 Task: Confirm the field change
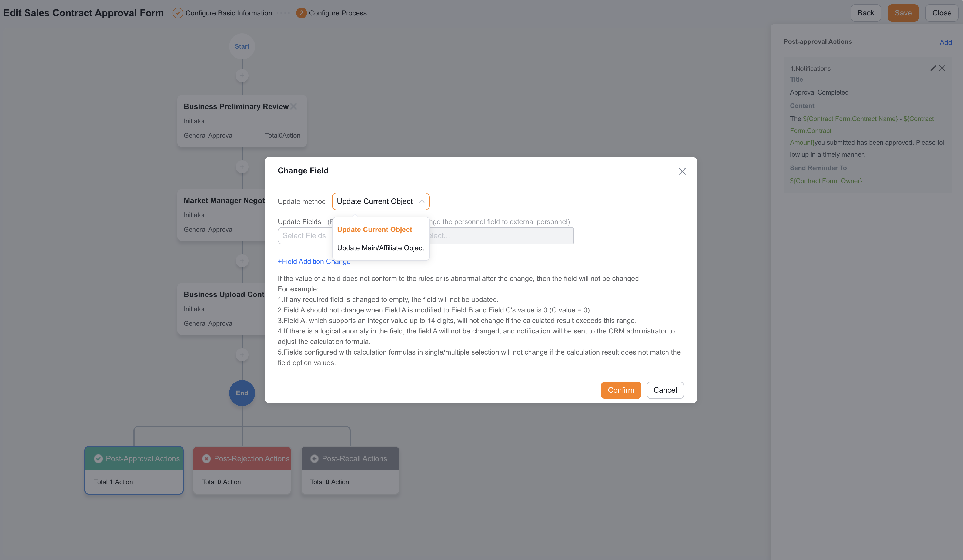pos(621,390)
